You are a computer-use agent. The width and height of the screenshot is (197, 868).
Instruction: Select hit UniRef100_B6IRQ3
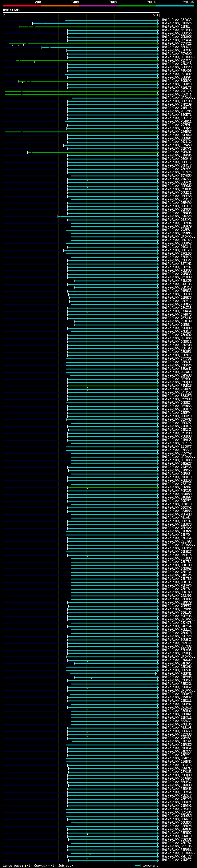176,30
